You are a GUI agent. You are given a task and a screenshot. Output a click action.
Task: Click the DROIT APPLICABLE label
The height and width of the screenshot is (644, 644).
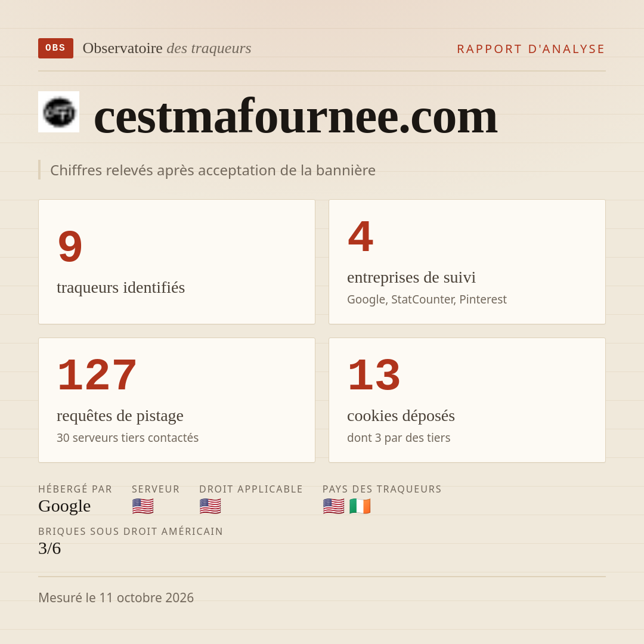(x=251, y=489)
